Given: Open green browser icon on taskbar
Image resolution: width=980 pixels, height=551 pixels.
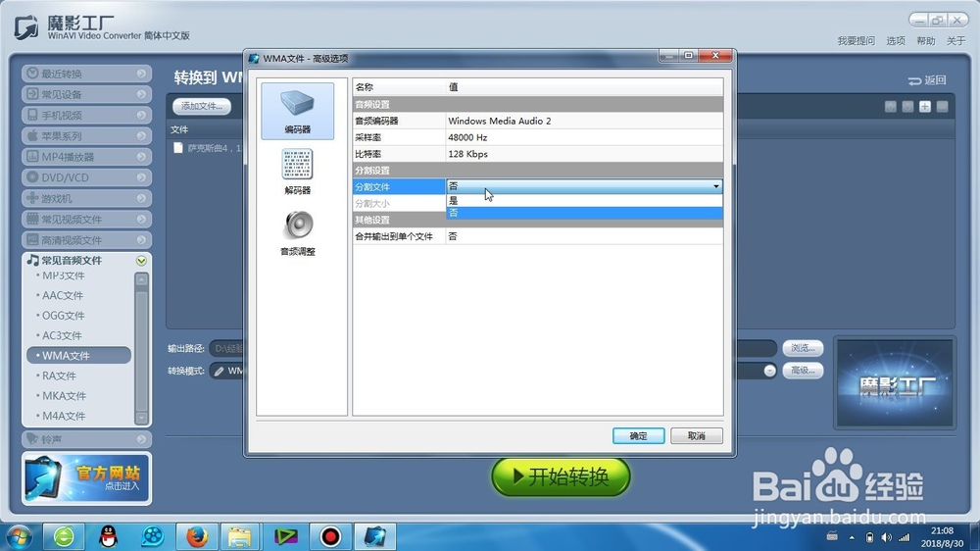Looking at the screenshot, I should pyautogui.click(x=64, y=536).
